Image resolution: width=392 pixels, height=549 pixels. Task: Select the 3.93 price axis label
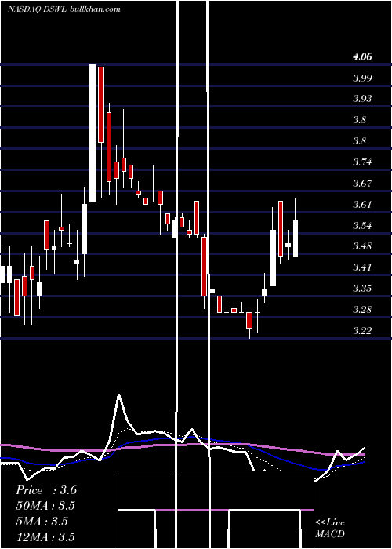point(362,99)
